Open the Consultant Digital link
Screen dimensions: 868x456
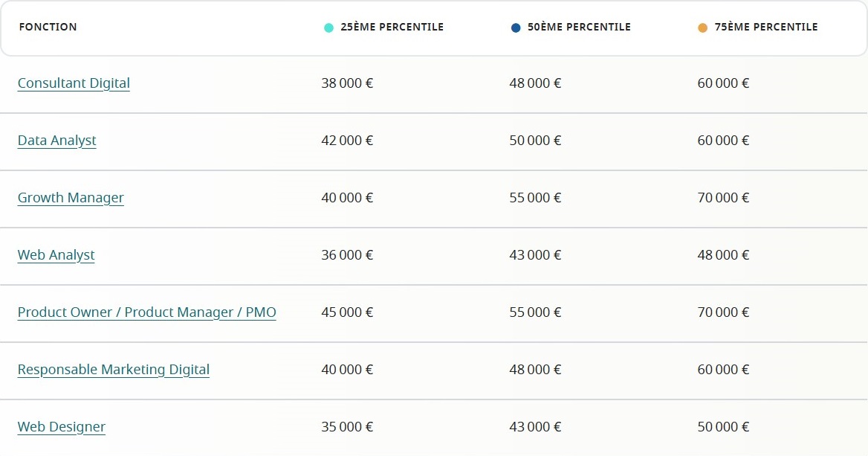pos(74,83)
